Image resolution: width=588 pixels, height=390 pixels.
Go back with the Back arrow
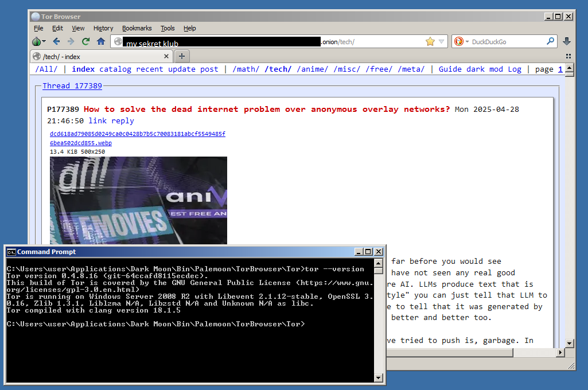click(x=56, y=42)
